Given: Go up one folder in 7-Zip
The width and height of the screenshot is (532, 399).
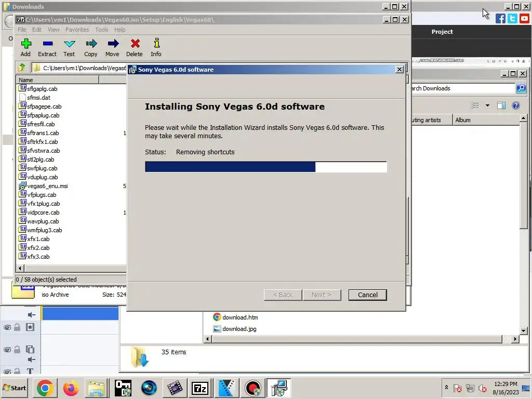Looking at the screenshot, I should click(22, 68).
